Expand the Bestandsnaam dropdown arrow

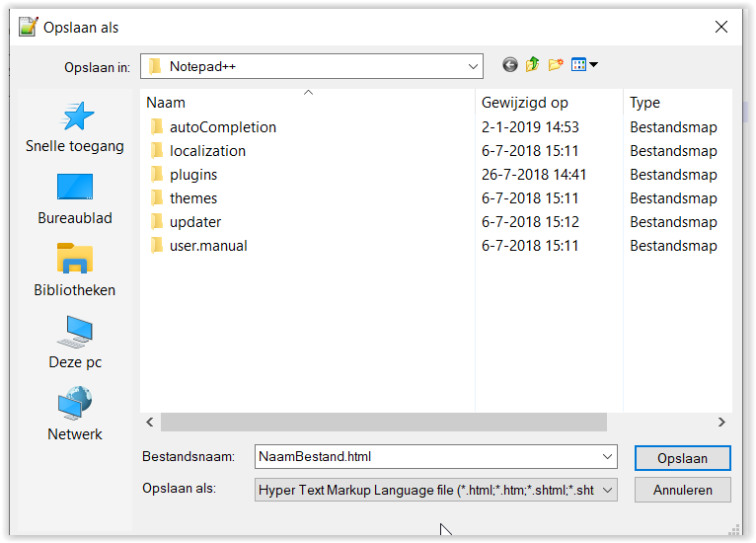tap(607, 457)
